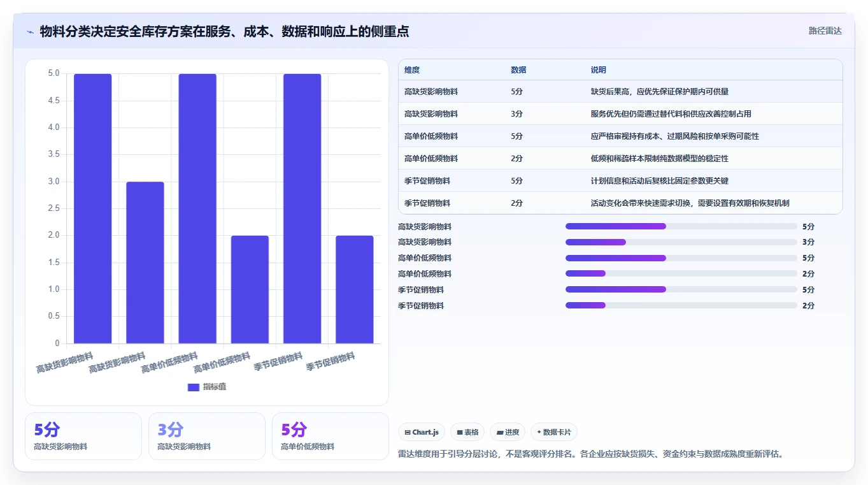Click the page title 物料分类决定安全库存方案

(224, 31)
